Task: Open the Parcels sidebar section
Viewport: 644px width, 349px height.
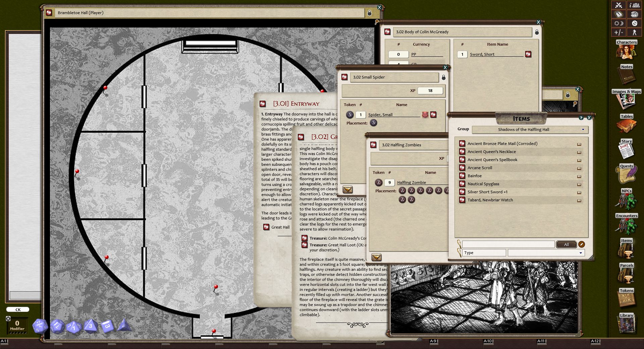Action: point(626,273)
